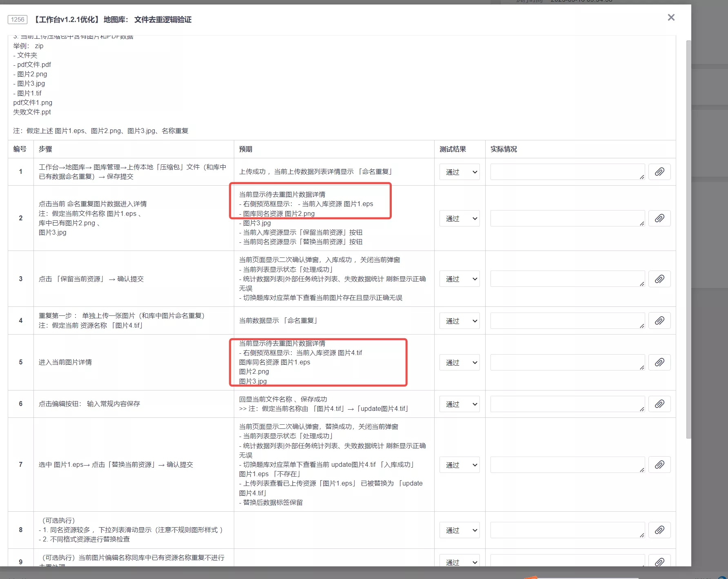Click the 实际情况 column header

[x=504, y=149]
